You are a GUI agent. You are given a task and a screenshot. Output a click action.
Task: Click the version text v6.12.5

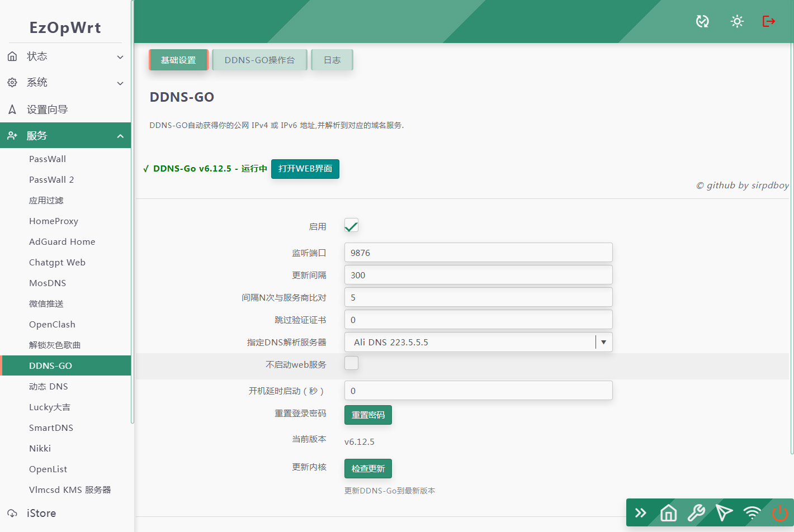[x=360, y=441]
